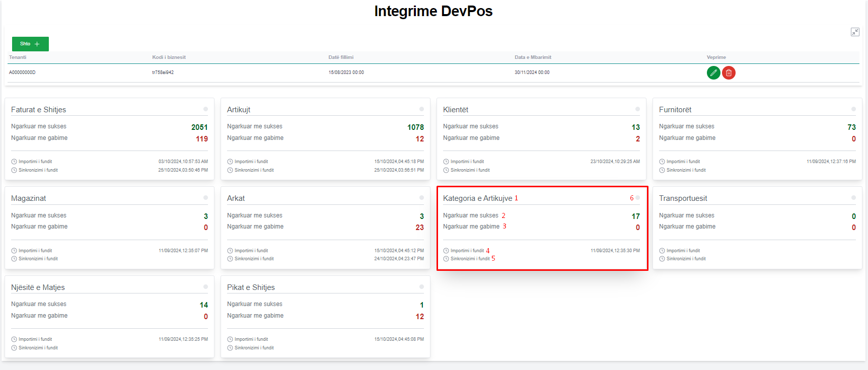Select the tenant code tr758ei942 cell

(163, 72)
